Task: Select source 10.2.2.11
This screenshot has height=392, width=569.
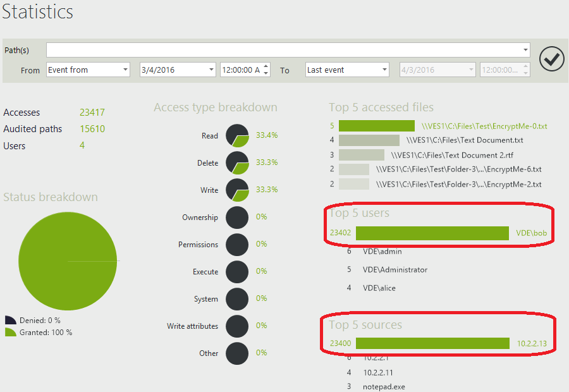Action: [x=378, y=373]
